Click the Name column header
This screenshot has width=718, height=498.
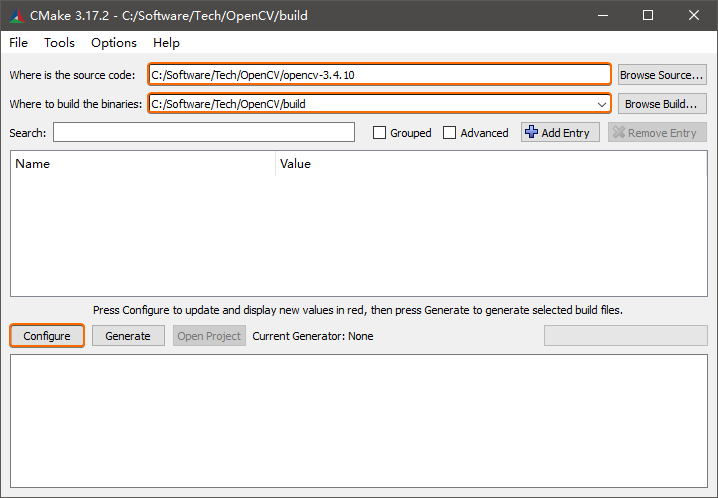(142, 164)
